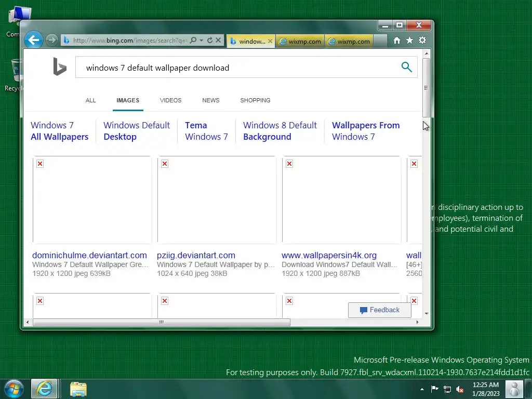The image size is (532, 399).
Task: Click "1920 x 1200 jpeg 887kB" text
Action: point(321,273)
